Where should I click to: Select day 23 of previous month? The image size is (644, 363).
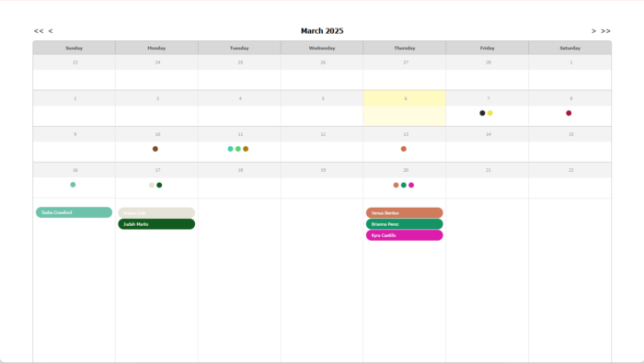[75, 62]
